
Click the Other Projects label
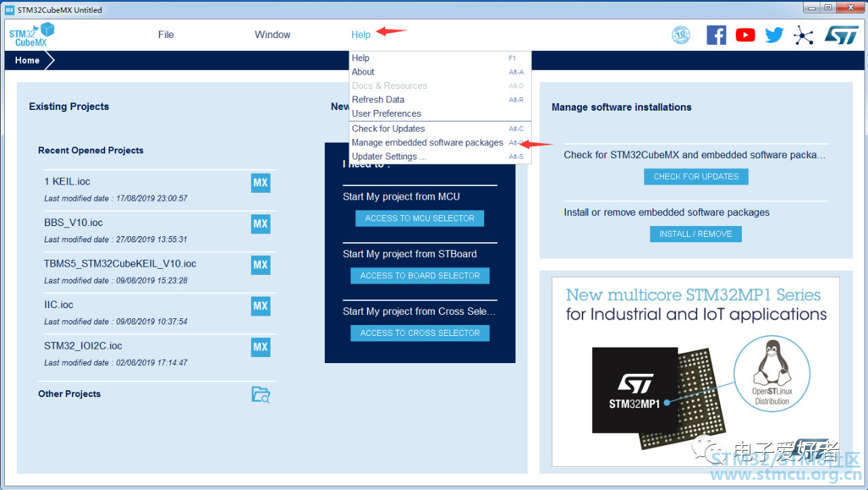(x=69, y=394)
